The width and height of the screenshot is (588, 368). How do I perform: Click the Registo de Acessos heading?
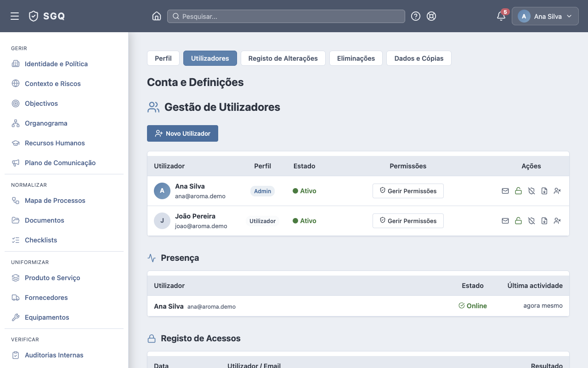coord(201,338)
